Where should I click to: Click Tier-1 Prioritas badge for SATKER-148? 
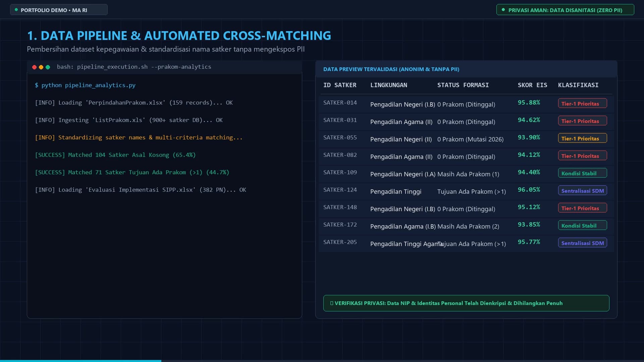coord(582,208)
